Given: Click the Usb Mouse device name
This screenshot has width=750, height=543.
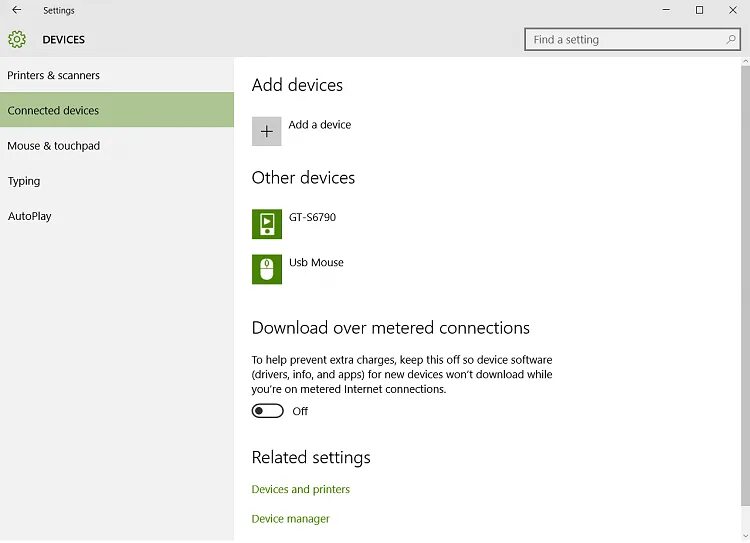Looking at the screenshot, I should click(316, 262).
